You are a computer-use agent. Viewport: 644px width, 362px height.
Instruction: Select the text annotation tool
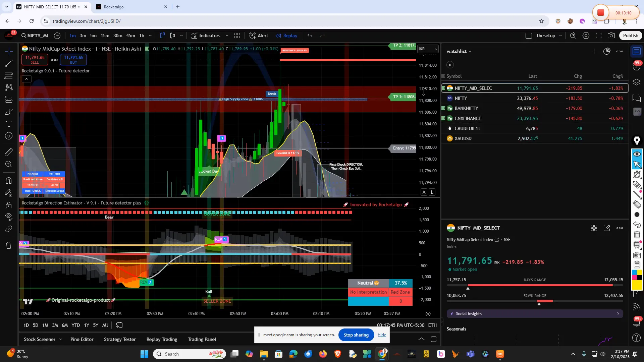pos(9,124)
